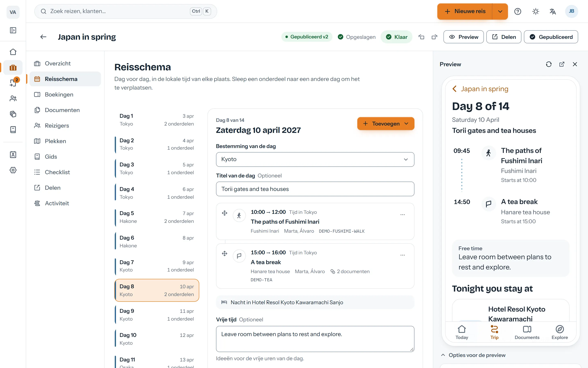Viewport: 588px width, 368px height.
Task: Go back using the arrow beside Japan in spring
Action: click(x=43, y=37)
